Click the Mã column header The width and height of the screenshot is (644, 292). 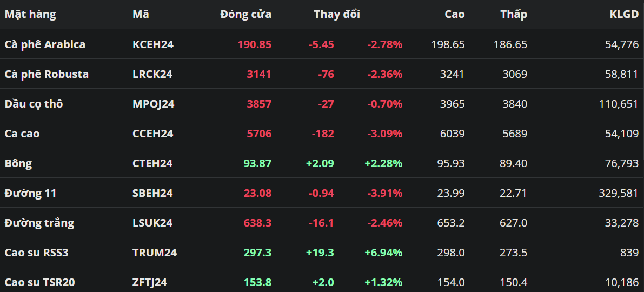[141, 15]
